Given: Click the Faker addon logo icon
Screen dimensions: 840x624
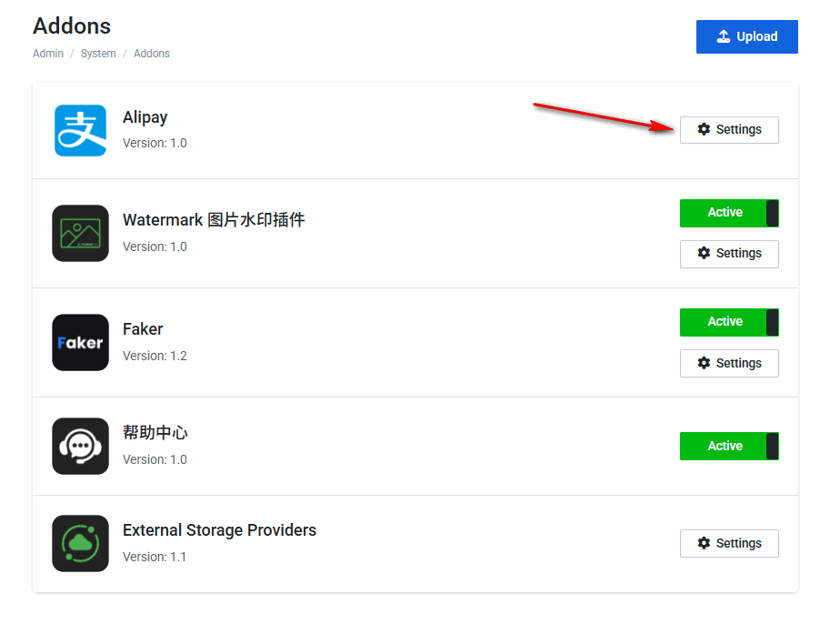Looking at the screenshot, I should click(80, 343).
